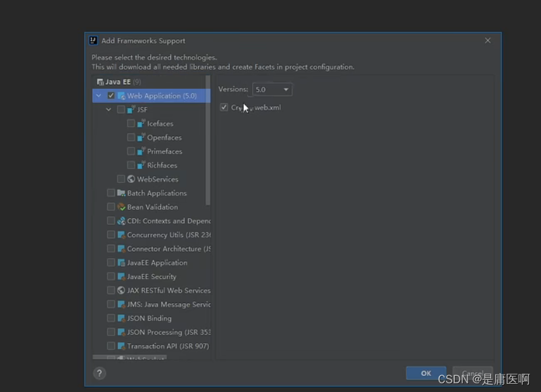Confirm with the OK button
541x392 pixels.
(426, 373)
